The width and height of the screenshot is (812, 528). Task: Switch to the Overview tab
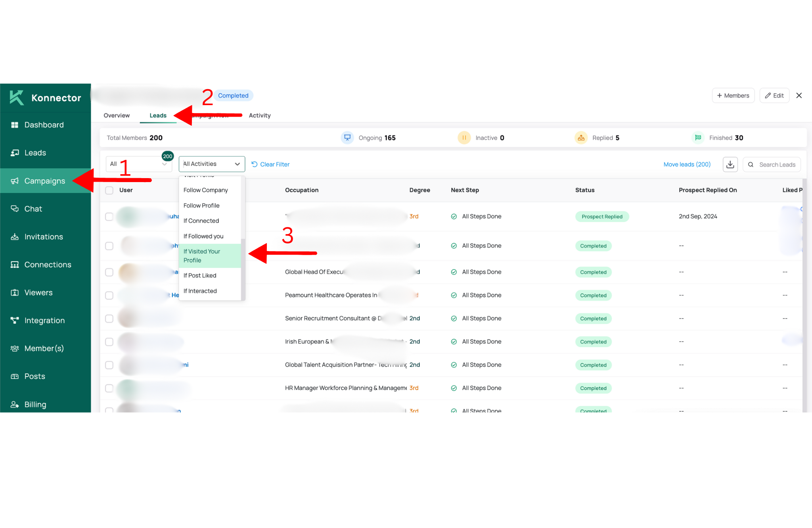[x=117, y=115]
